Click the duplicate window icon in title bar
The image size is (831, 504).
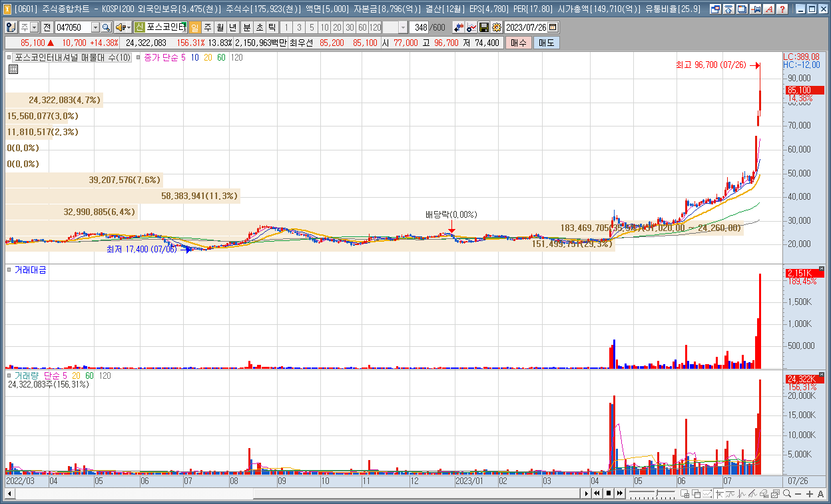742,9
